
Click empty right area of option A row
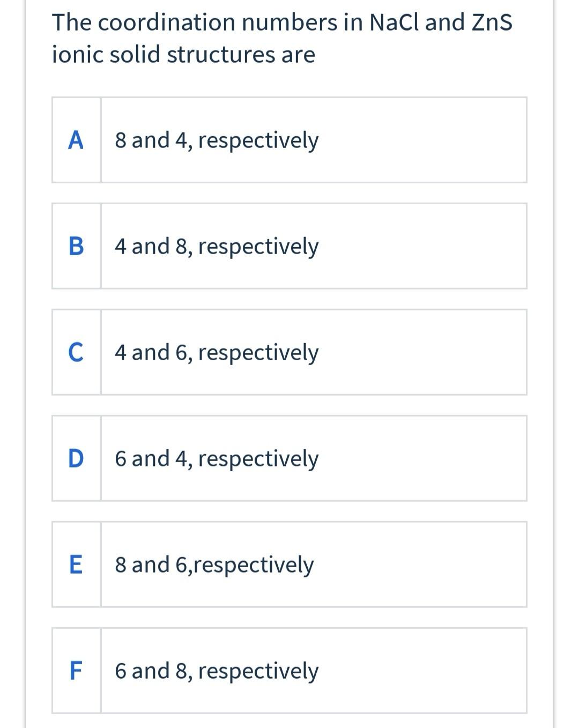coord(429,140)
